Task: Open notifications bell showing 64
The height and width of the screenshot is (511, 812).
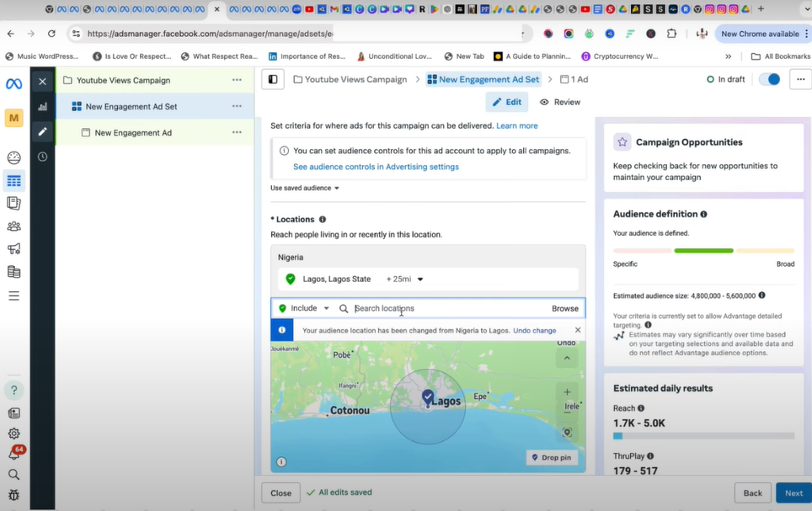Action: [15, 453]
